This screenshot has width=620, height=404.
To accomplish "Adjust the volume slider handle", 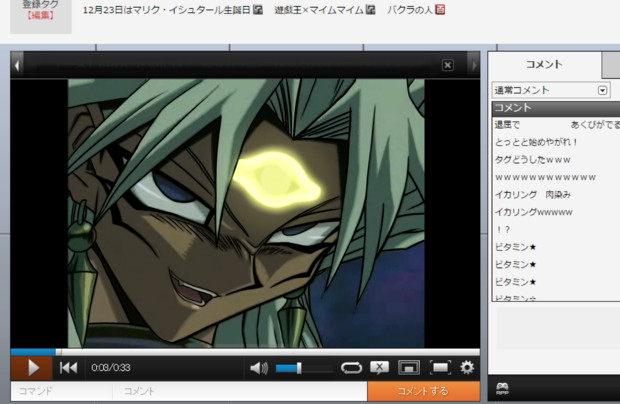I will pyautogui.click(x=299, y=368).
